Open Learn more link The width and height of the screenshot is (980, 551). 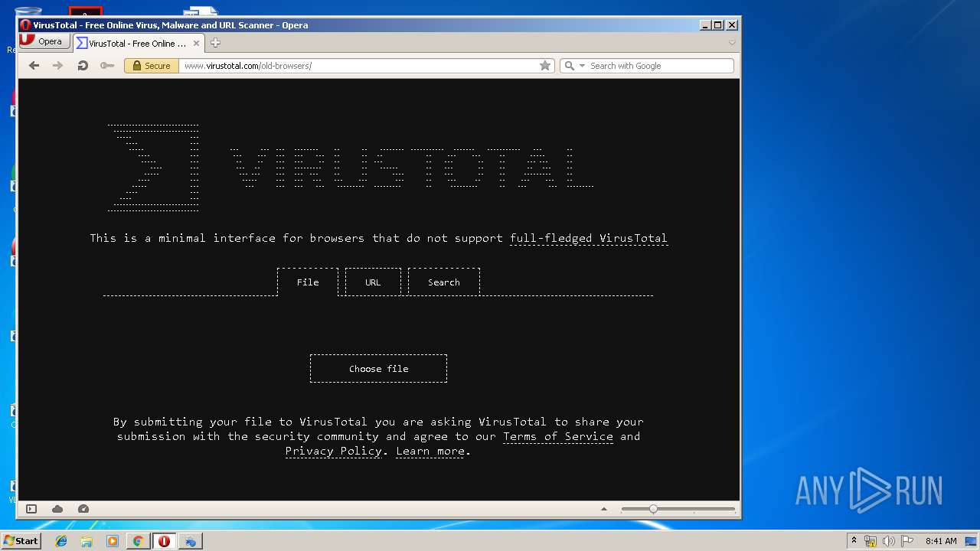pos(430,451)
